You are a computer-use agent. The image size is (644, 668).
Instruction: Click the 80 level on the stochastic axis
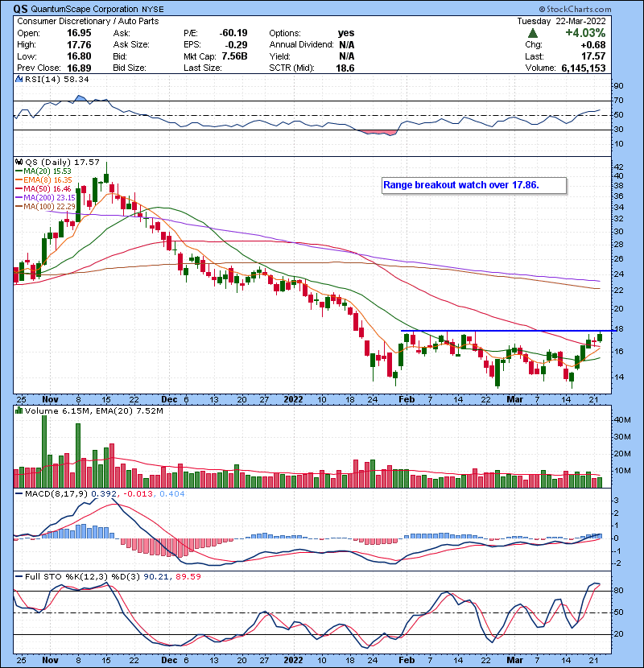coord(618,591)
